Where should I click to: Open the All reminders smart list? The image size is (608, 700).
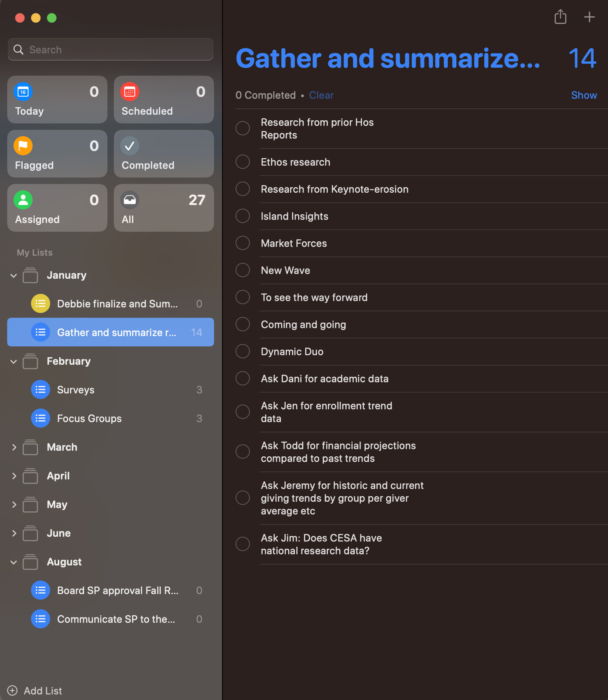point(164,208)
